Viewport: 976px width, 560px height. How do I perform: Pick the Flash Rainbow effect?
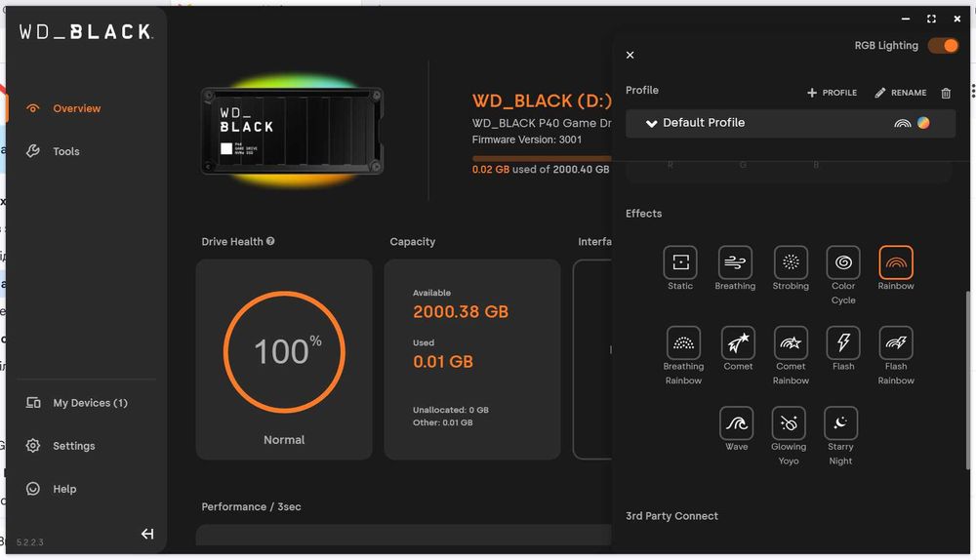[x=896, y=342]
